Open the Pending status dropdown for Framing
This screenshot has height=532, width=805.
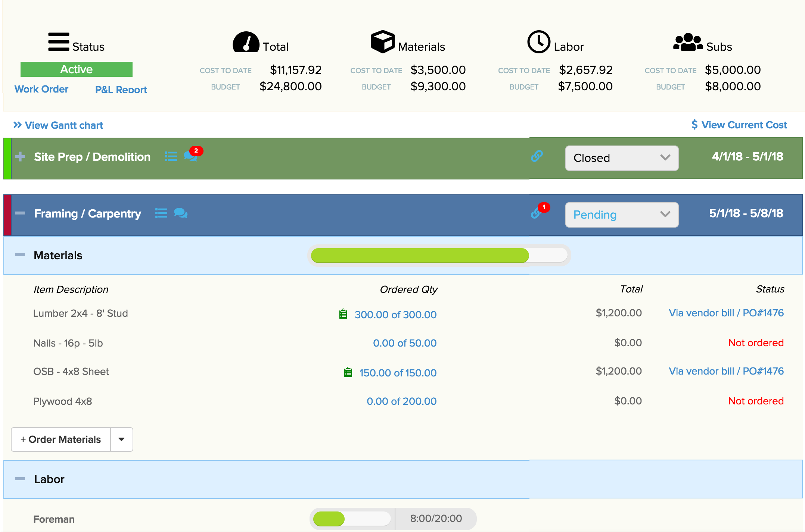click(621, 215)
